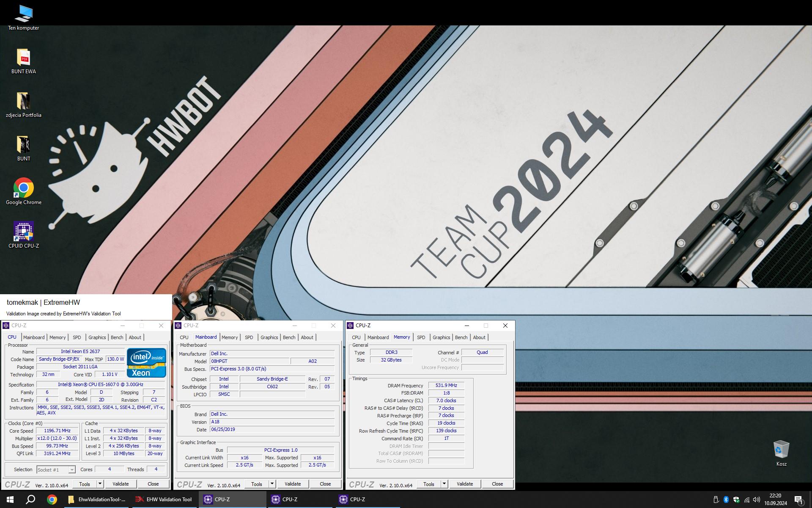This screenshot has width=812, height=508.
Task: Select SPD tab in Memory window
Action: coord(421,337)
